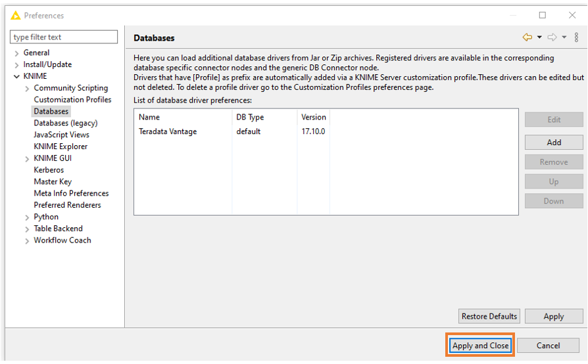
Task: Click the filter text search field
Action: (64, 37)
